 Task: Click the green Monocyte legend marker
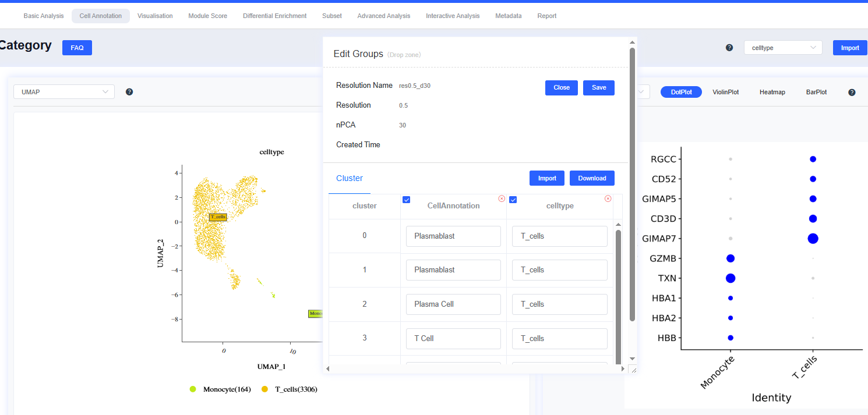tap(193, 389)
